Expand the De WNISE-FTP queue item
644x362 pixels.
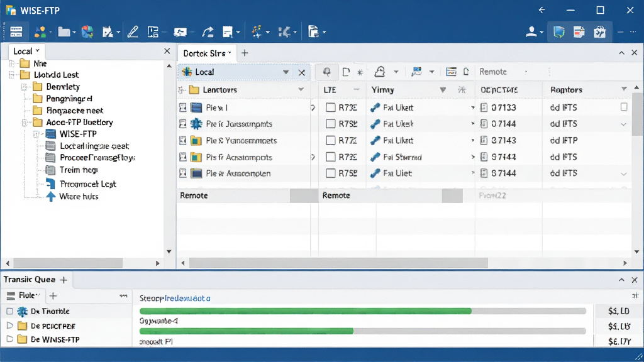(10, 339)
